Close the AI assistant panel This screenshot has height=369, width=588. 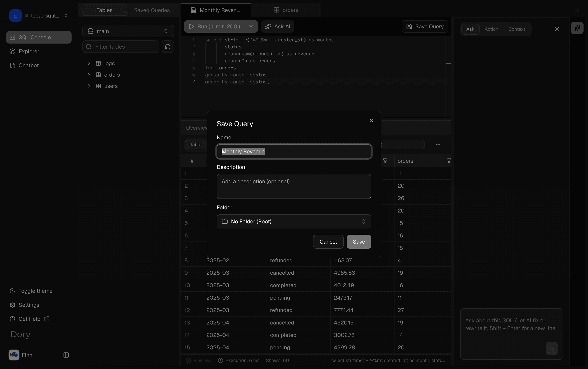point(557,29)
